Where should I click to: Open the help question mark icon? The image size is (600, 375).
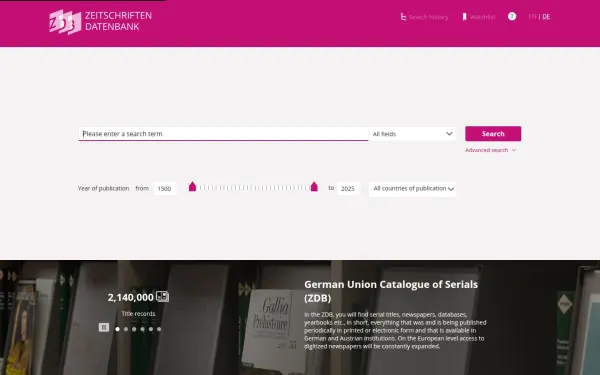(x=512, y=16)
